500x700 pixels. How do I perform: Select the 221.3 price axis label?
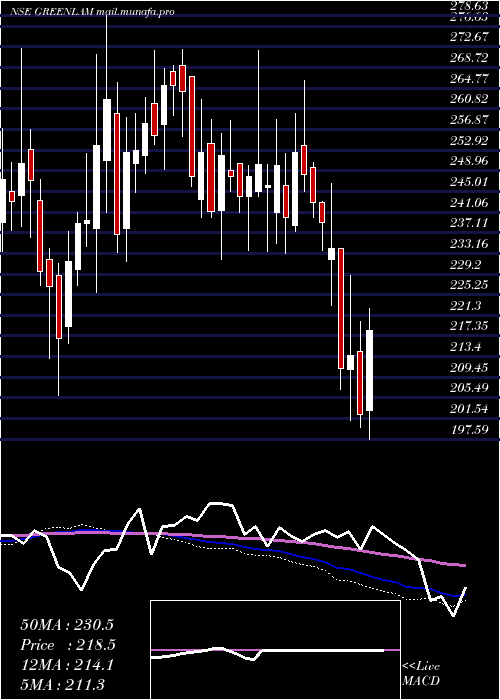[x=467, y=306]
